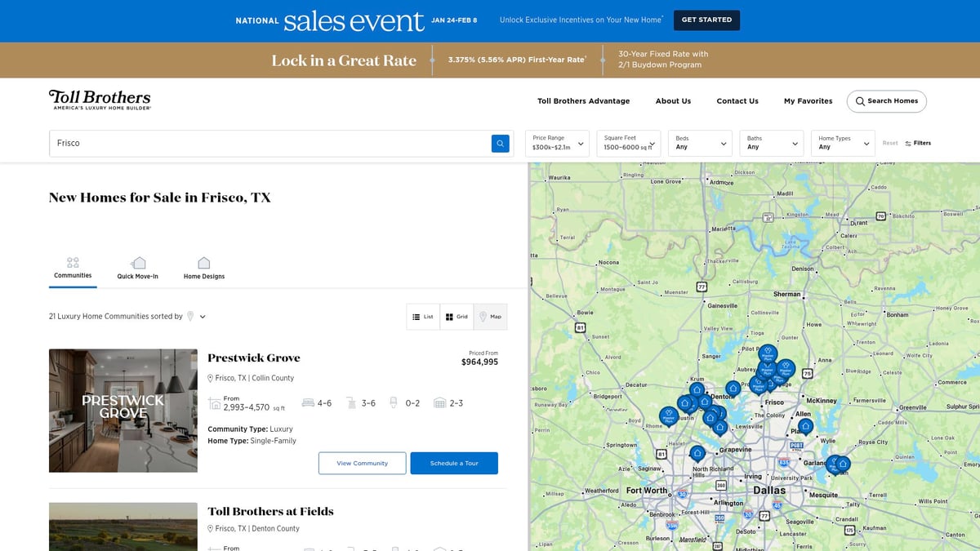Switch to List view
The image size is (980, 551).
tap(422, 317)
